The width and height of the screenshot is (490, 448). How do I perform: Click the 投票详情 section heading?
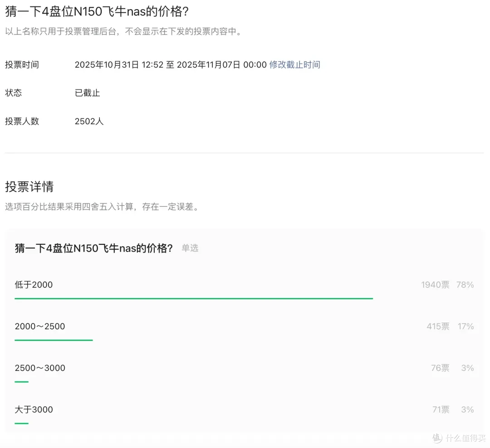(29, 186)
